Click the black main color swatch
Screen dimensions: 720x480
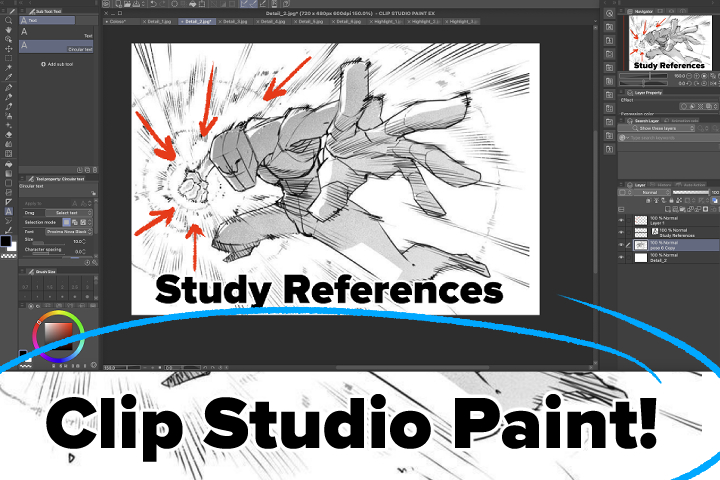click(x=6, y=241)
